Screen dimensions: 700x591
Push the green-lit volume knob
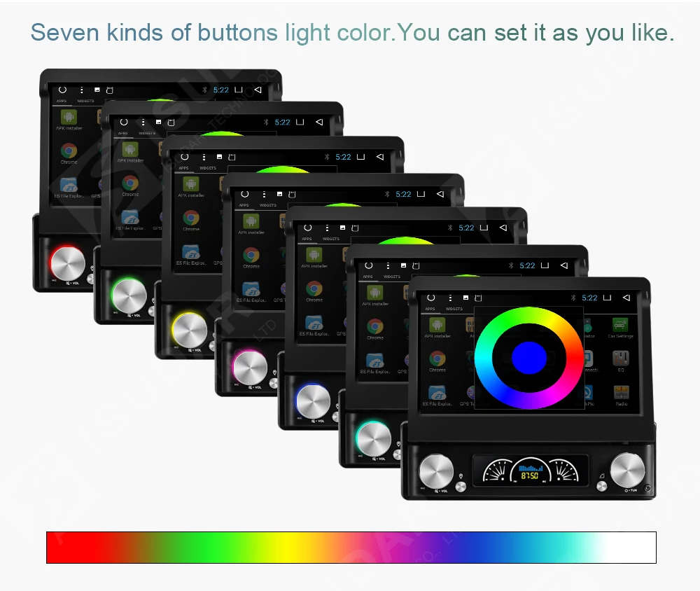[x=129, y=295]
